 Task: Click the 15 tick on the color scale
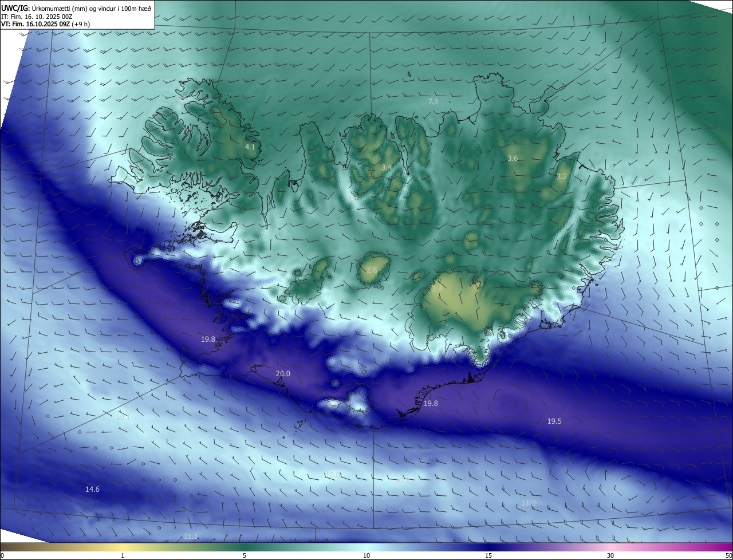(x=488, y=555)
